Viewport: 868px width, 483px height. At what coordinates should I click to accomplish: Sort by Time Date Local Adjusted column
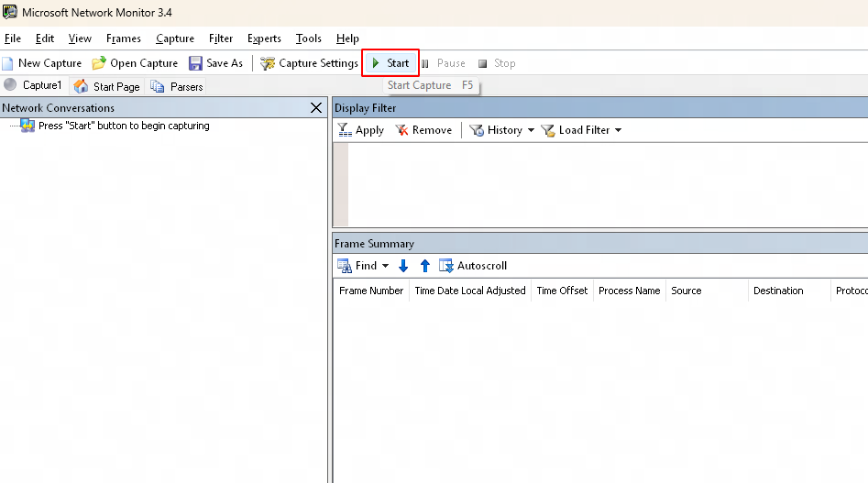(470, 291)
